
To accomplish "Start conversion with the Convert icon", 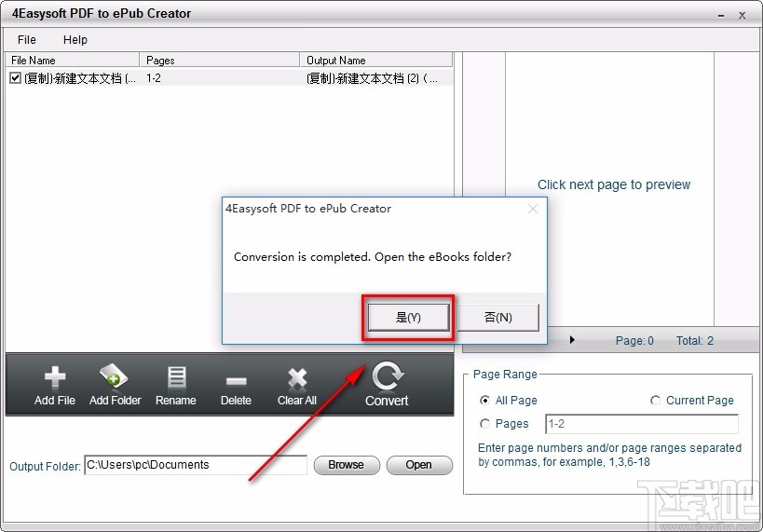I will [x=387, y=376].
